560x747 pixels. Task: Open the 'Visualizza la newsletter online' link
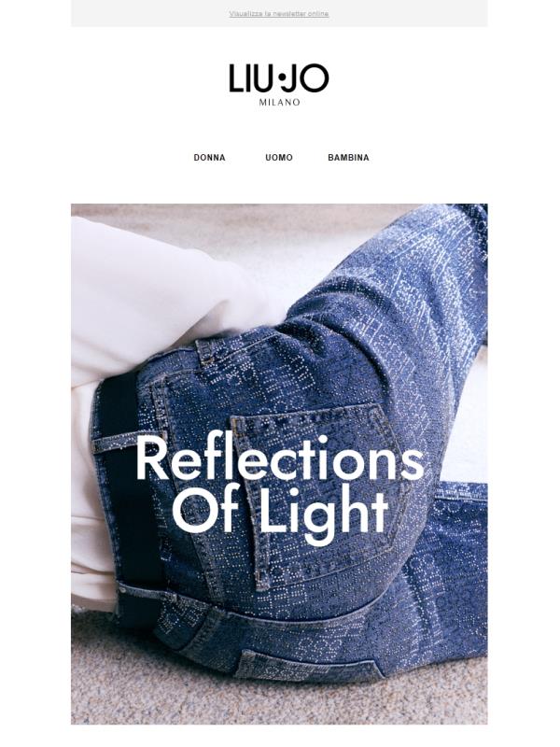[x=278, y=14]
